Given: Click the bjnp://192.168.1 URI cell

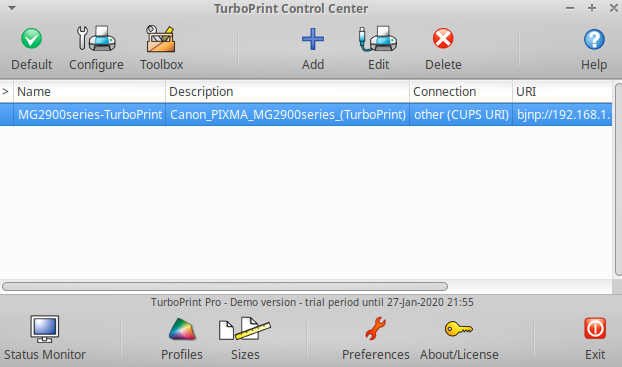Looking at the screenshot, I should 562,115.
